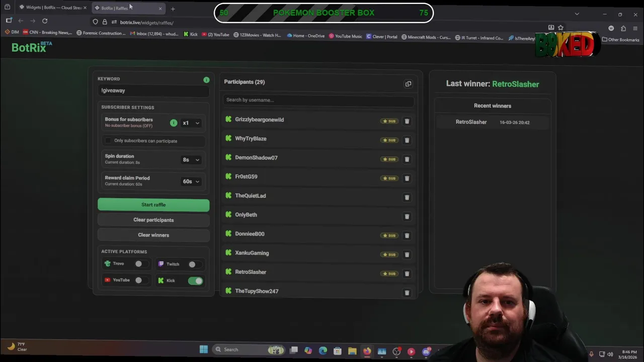Reload the page in browser toolbar
This screenshot has height=362, width=644.
coord(45,21)
